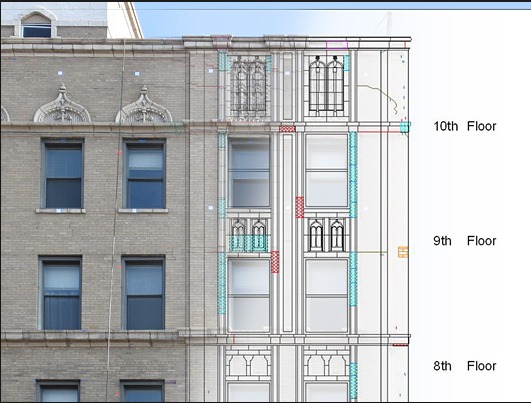Click the "10th Floor" label
The height and width of the screenshot is (403, 531).
[465, 126]
